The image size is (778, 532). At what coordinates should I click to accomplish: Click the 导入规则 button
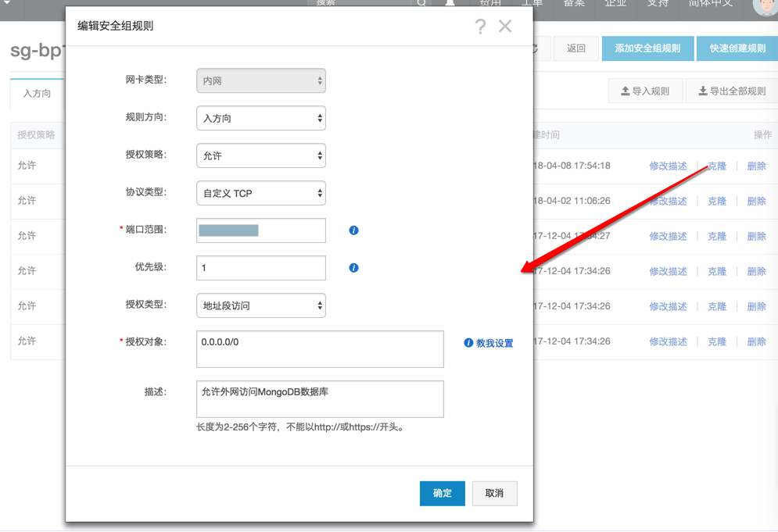[x=646, y=91]
